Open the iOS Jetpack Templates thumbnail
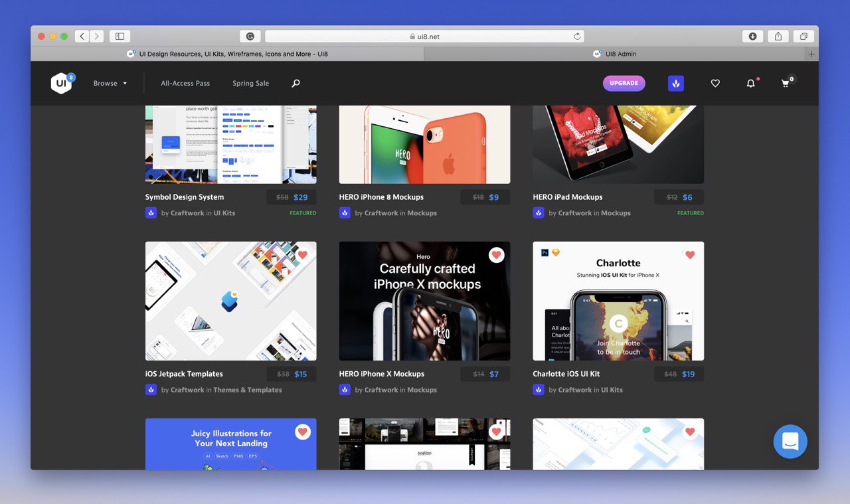The height and width of the screenshot is (504, 850). (x=230, y=301)
